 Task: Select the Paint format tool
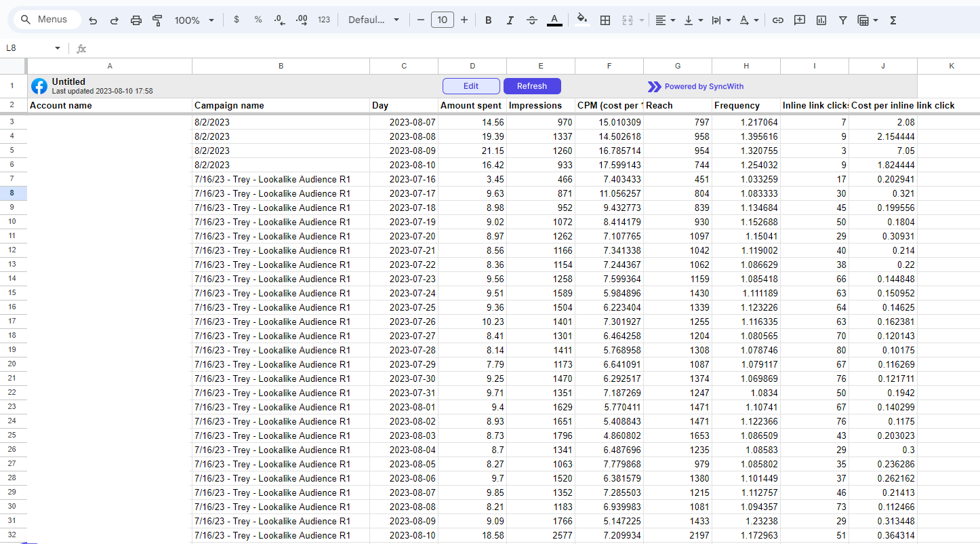tap(157, 20)
